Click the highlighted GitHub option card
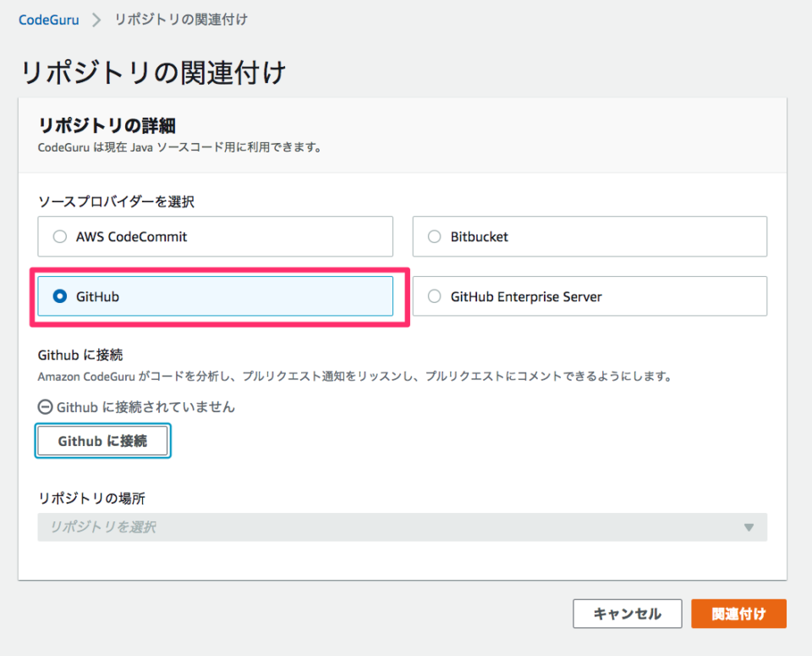Screen dimensions: 812x656 (x=215, y=296)
